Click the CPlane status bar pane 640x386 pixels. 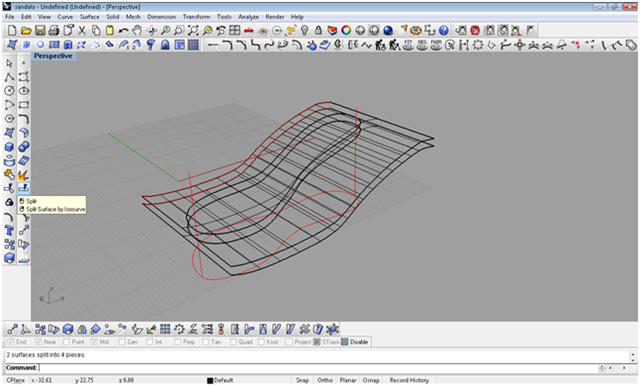[16, 380]
